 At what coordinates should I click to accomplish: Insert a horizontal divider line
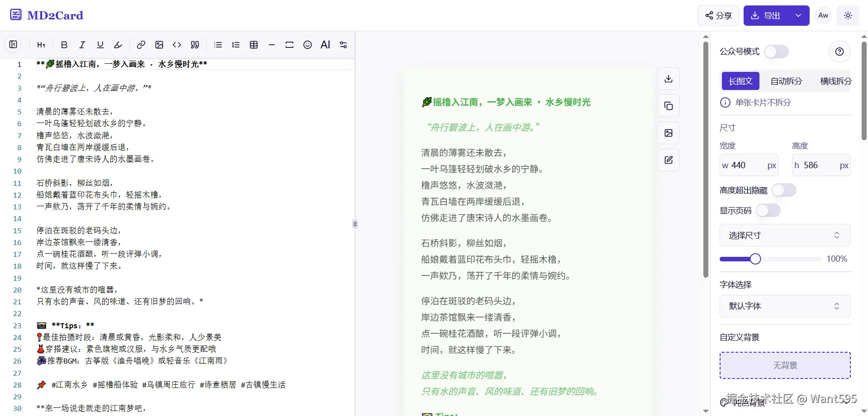[271, 45]
